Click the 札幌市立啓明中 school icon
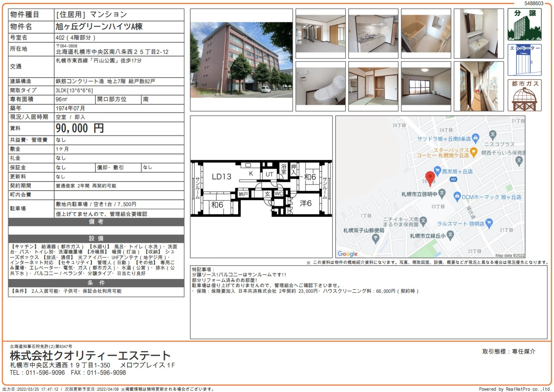Image resolution: width=554 pixels, height=392 pixels. coord(441,194)
